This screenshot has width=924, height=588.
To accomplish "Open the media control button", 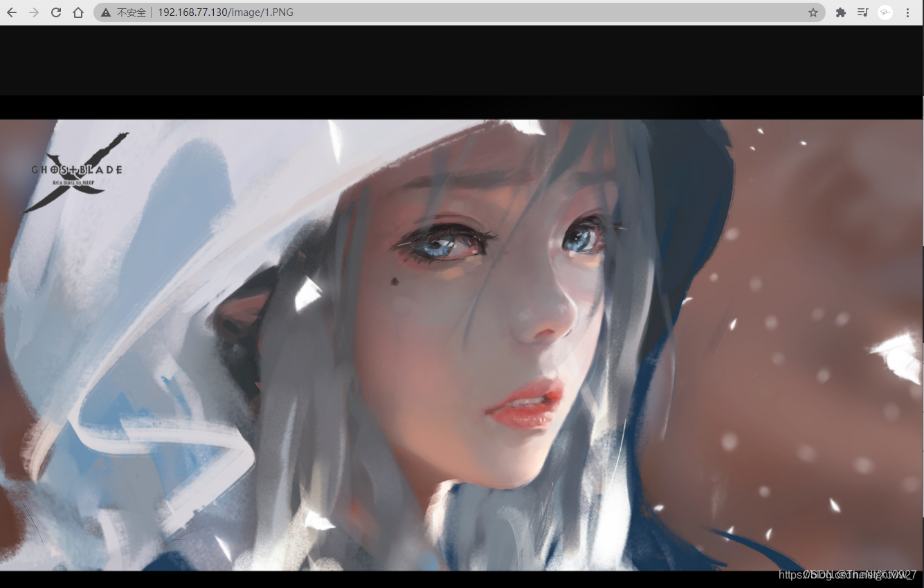I will click(863, 12).
